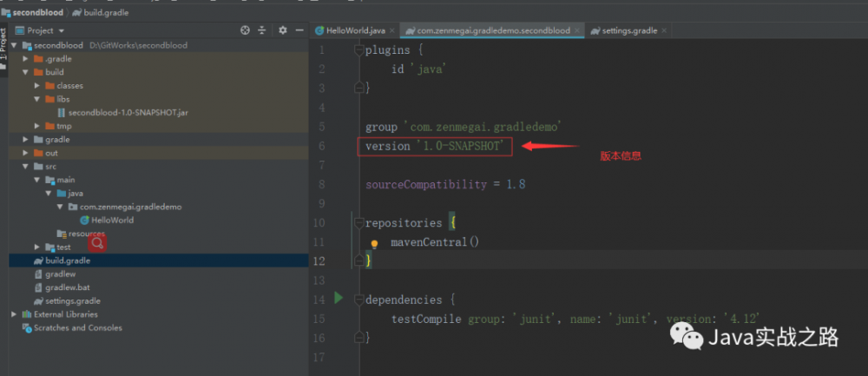Image resolution: width=868 pixels, height=376 pixels.
Task: Select Scratches and Consoles
Action: (x=77, y=328)
